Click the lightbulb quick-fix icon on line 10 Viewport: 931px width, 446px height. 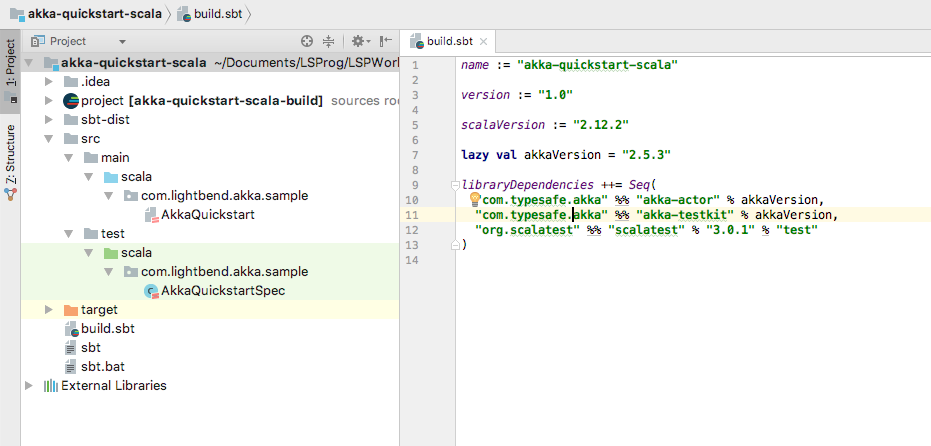click(x=474, y=198)
